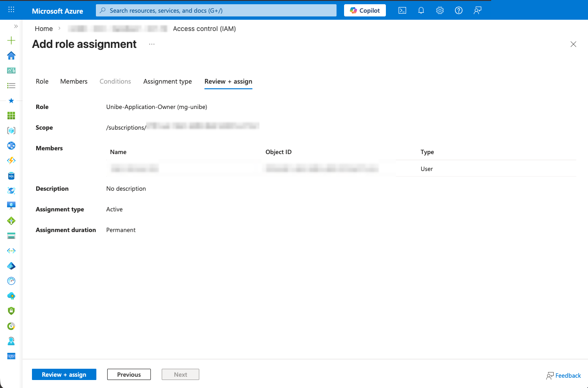Go to the Role tab
The height and width of the screenshot is (388, 588).
(42, 81)
